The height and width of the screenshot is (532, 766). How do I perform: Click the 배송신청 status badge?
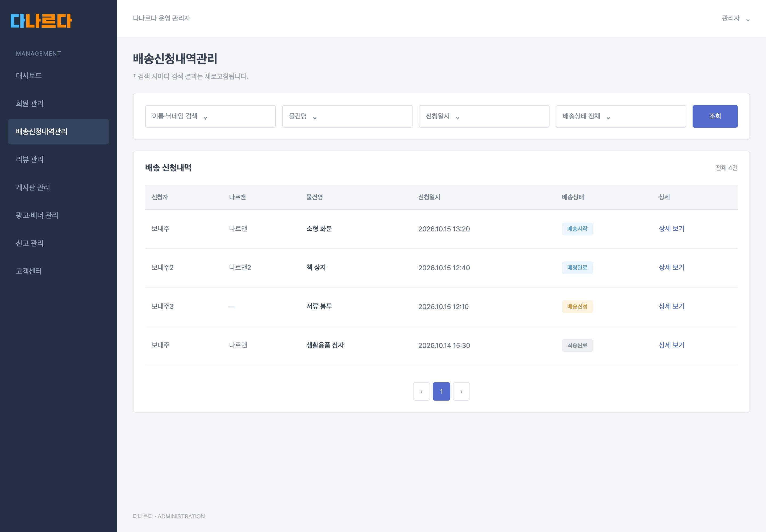[x=577, y=307]
